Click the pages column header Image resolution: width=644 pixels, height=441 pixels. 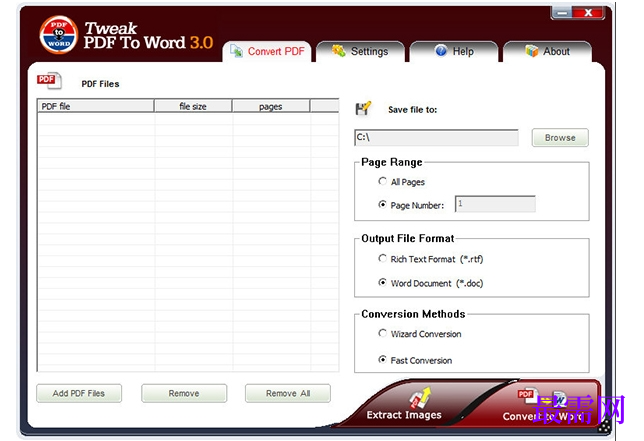coord(271,106)
